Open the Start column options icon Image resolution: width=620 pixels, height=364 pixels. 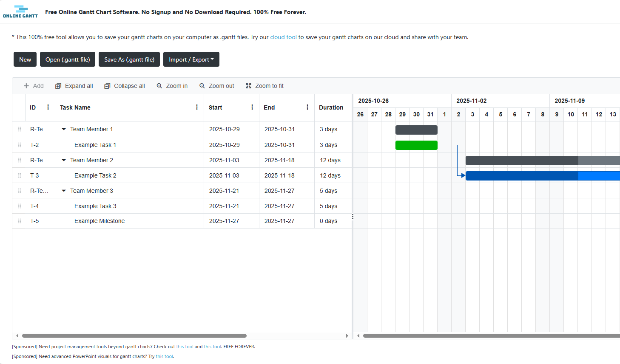[x=252, y=107]
